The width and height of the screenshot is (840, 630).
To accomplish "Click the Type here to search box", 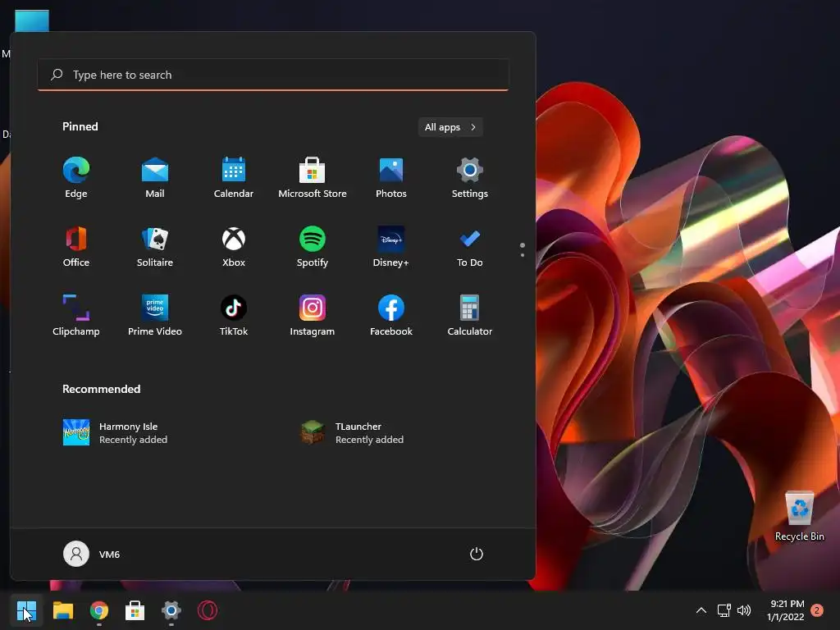I will (x=273, y=75).
